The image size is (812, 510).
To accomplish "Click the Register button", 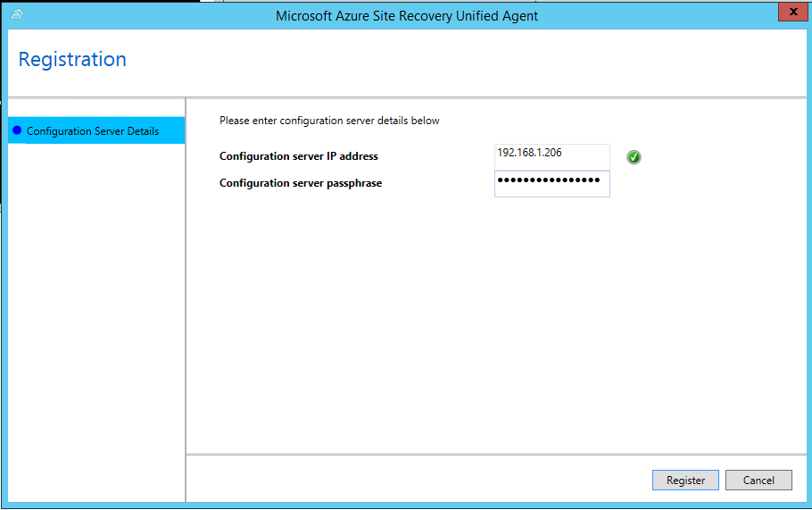I will 685,480.
